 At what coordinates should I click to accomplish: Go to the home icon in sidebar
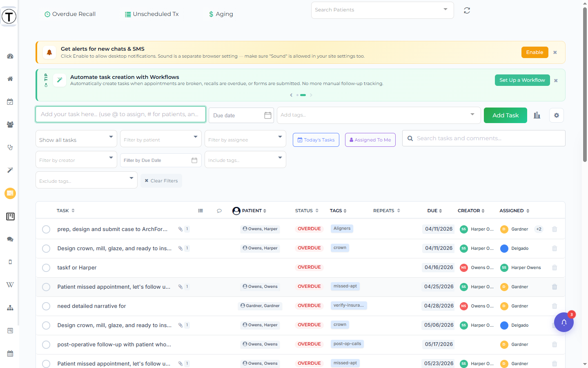click(x=10, y=79)
